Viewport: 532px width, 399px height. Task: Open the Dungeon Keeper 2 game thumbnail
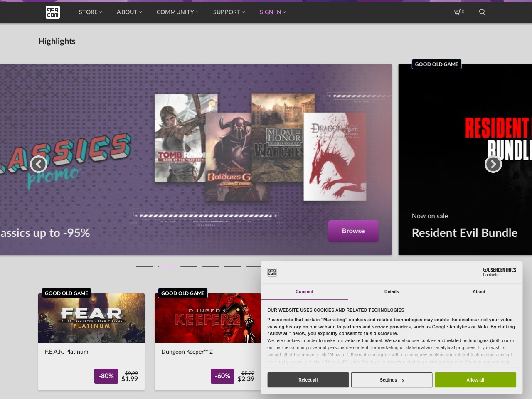(x=208, y=318)
